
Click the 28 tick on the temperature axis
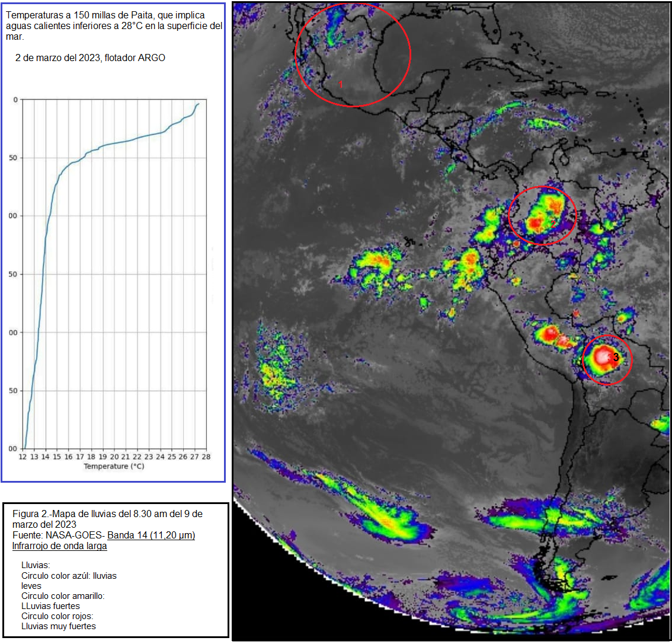[206, 457]
